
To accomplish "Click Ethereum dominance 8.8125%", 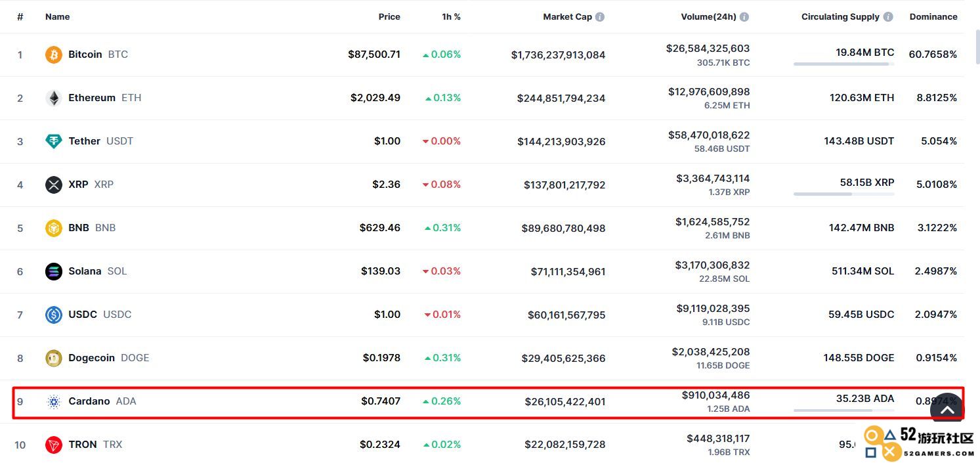I will [x=937, y=98].
